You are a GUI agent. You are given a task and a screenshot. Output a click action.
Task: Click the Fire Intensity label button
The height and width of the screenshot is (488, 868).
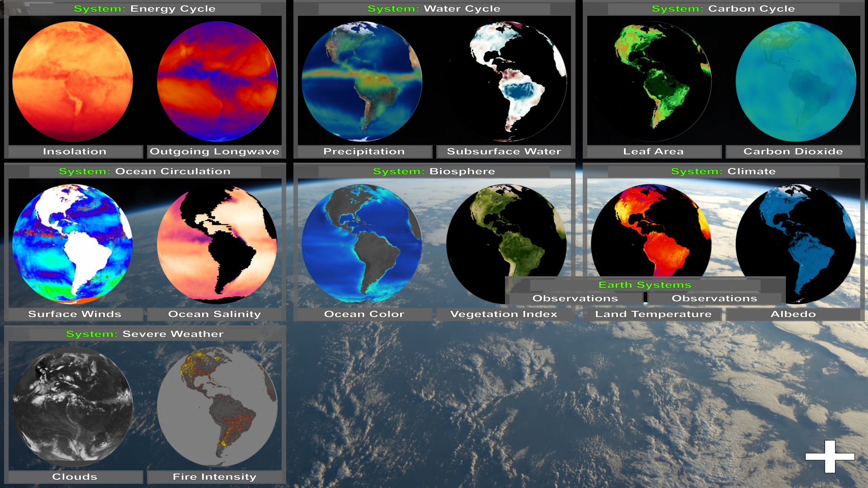(214, 477)
